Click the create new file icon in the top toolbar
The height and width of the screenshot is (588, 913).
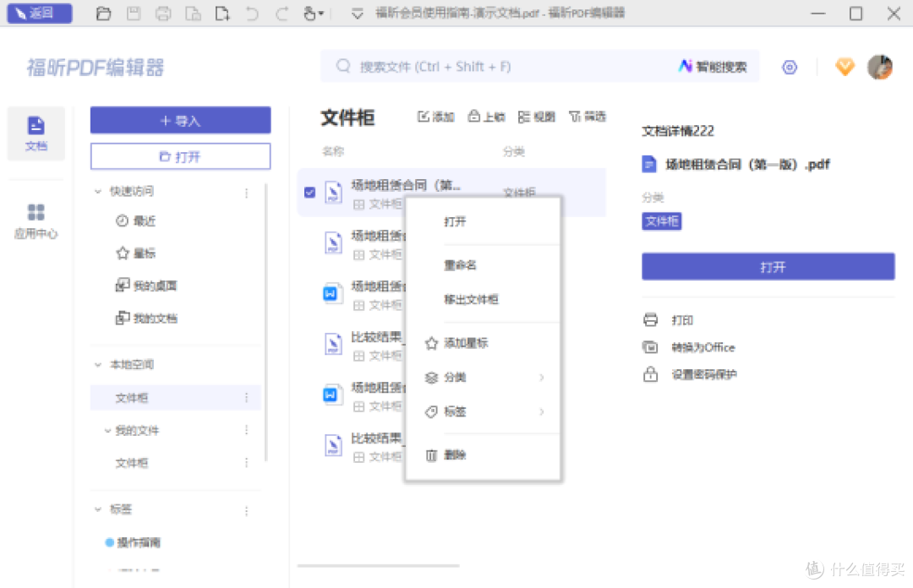click(221, 14)
